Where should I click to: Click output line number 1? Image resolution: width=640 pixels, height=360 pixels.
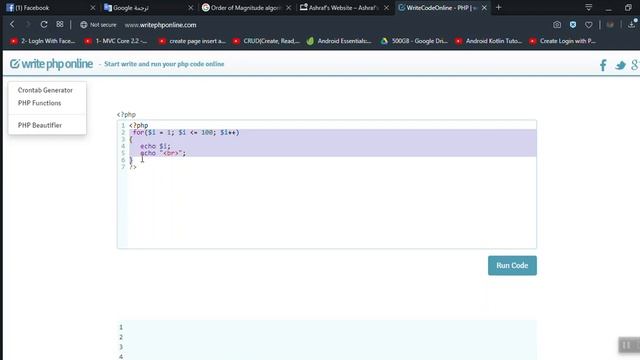[x=121, y=327]
